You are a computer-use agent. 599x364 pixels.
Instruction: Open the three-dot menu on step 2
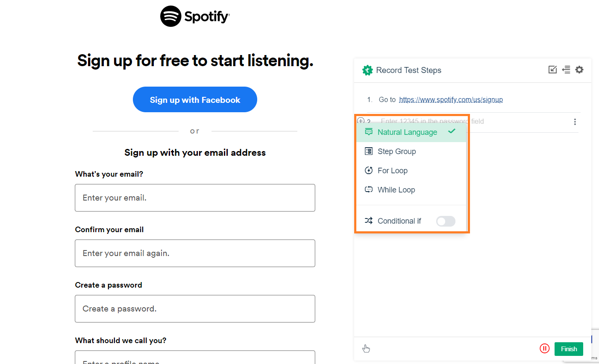(x=575, y=122)
